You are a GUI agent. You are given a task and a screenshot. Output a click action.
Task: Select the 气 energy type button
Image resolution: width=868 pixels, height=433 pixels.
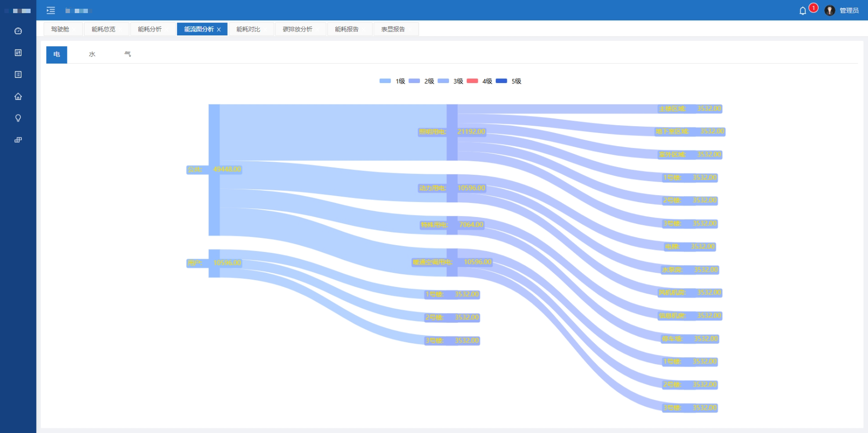click(128, 54)
